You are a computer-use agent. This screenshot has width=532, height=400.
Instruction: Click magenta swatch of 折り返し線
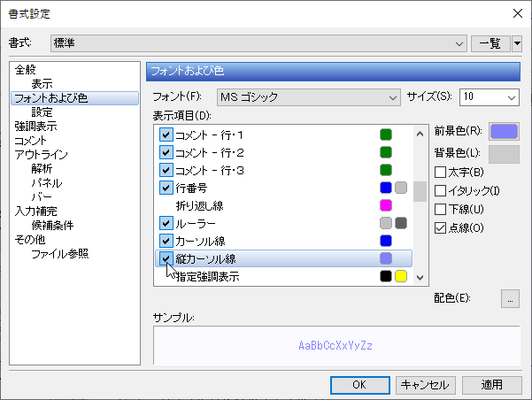(386, 205)
